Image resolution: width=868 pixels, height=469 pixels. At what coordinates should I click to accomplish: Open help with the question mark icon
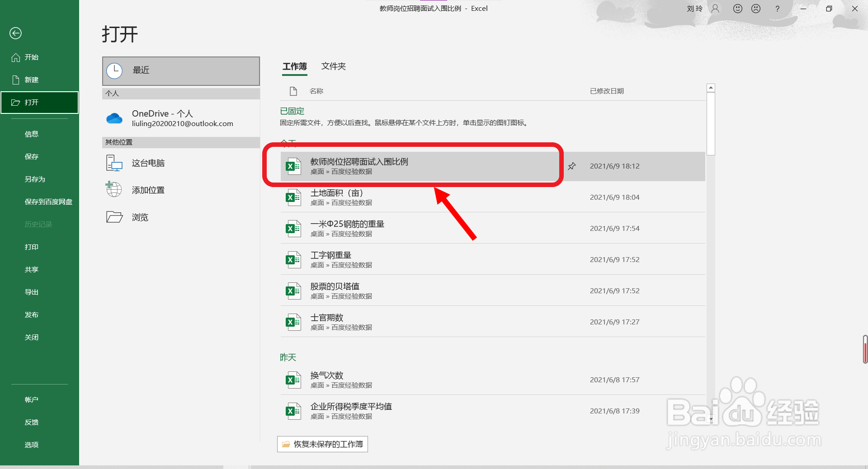point(777,9)
